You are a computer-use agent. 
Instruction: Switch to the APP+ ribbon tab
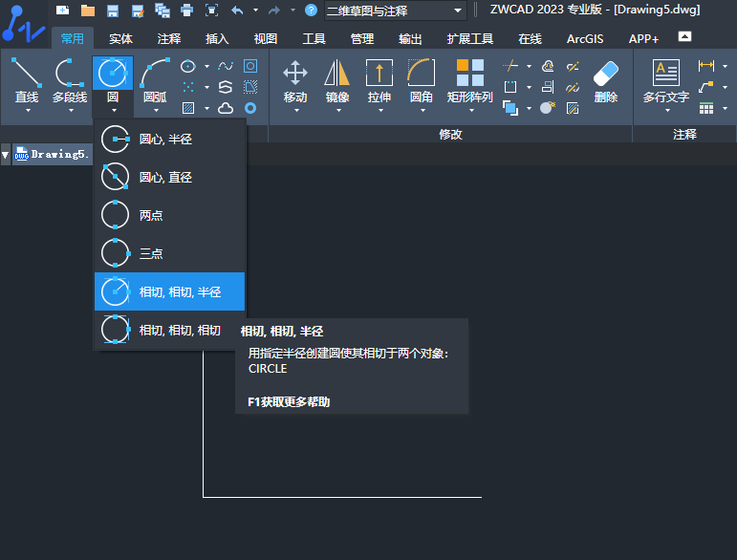click(x=643, y=38)
